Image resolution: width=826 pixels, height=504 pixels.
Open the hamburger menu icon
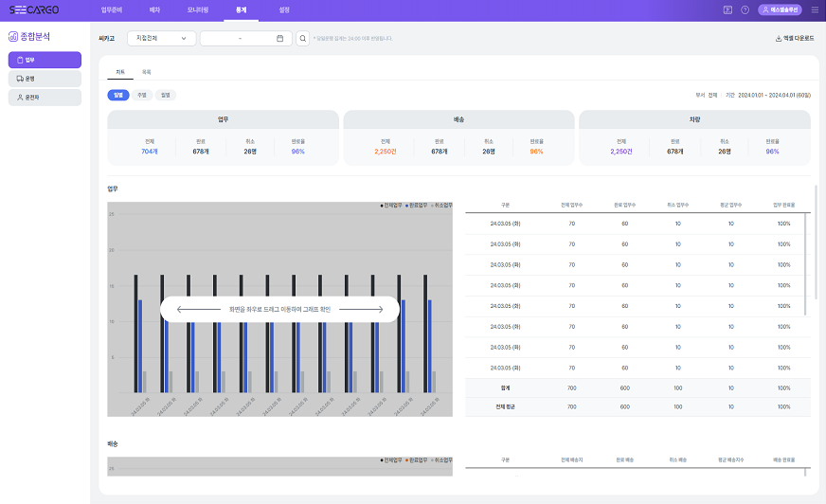pyautogui.click(x=816, y=9)
